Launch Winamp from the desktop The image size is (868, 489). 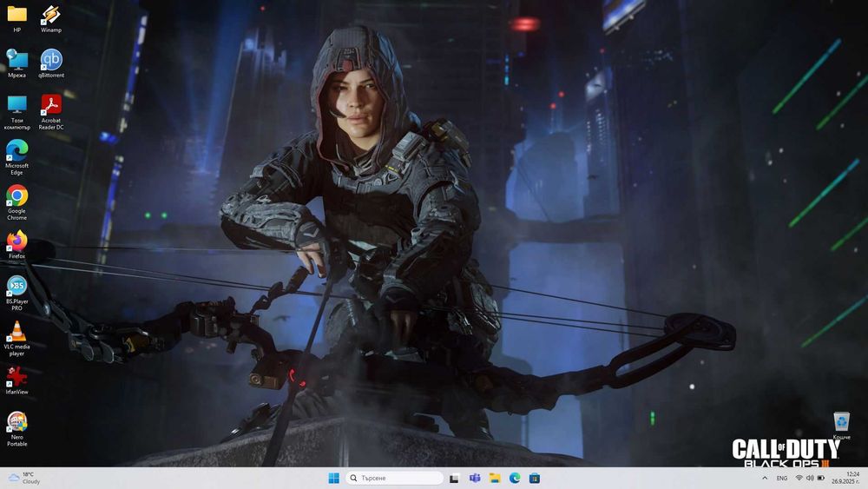point(51,15)
